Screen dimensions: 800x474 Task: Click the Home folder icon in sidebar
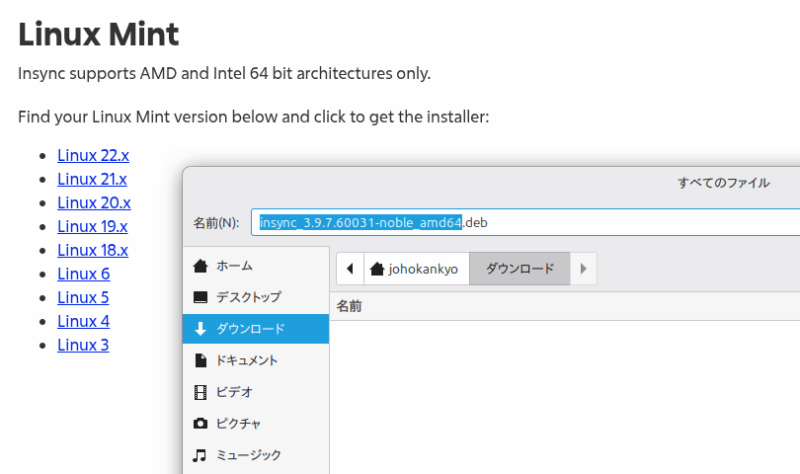pyautogui.click(x=200, y=266)
